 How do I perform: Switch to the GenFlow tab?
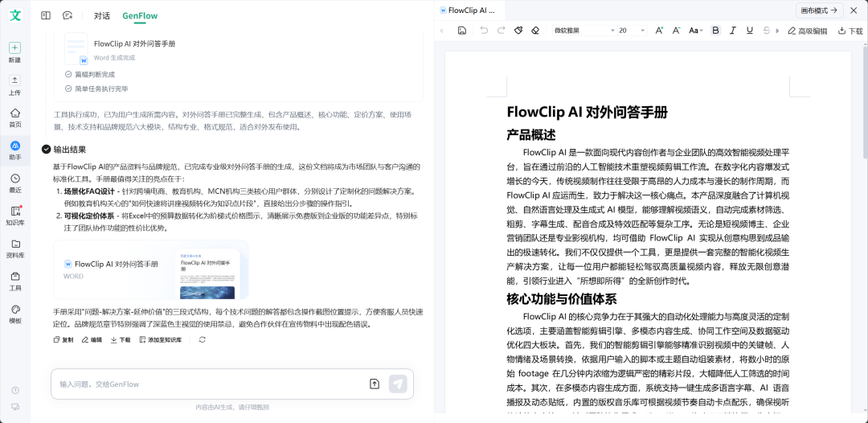pos(140,15)
